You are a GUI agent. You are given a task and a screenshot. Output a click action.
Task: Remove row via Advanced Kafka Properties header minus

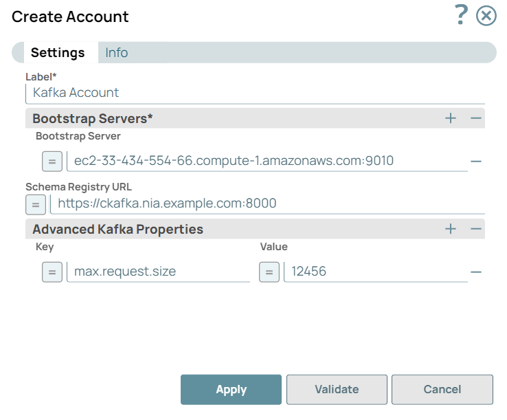pos(475,229)
